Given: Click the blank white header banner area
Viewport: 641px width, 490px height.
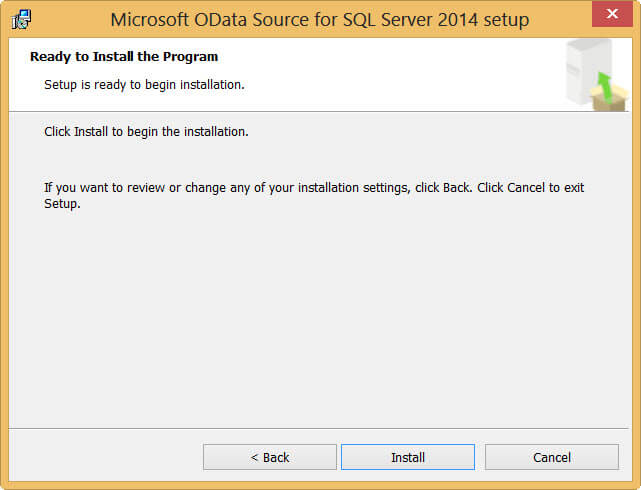Looking at the screenshot, I should coord(400,72).
